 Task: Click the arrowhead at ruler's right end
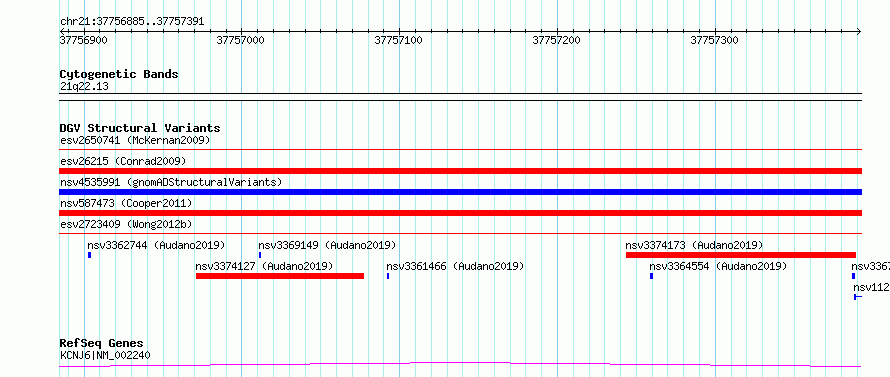tap(859, 31)
